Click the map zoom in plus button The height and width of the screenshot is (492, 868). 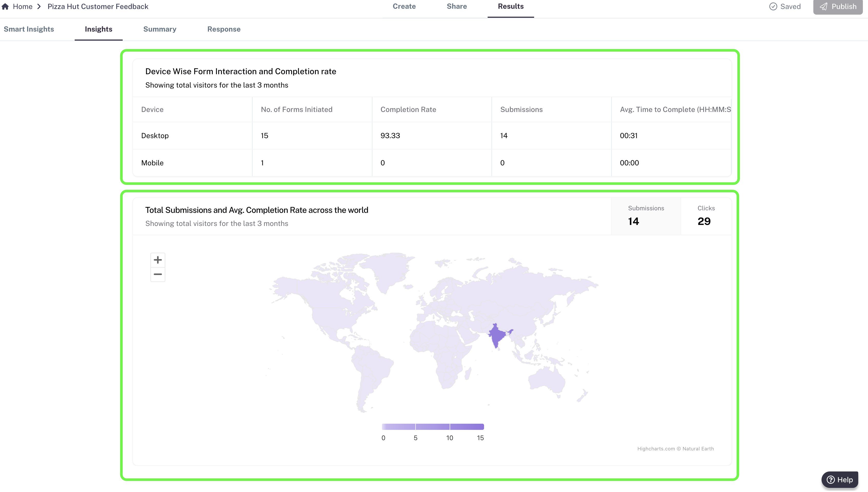pos(158,260)
